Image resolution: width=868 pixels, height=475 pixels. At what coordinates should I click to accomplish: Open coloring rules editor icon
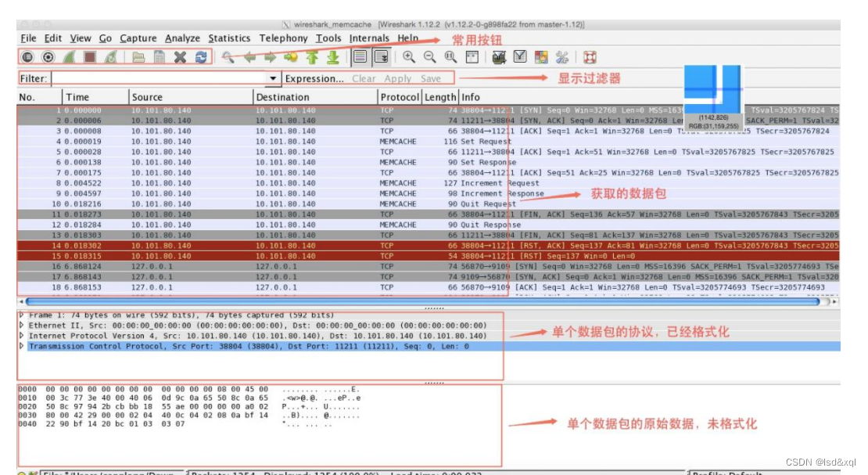541,57
